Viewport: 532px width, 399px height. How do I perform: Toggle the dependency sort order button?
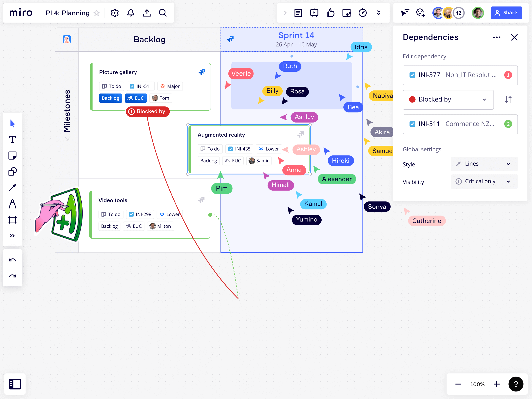(x=508, y=99)
